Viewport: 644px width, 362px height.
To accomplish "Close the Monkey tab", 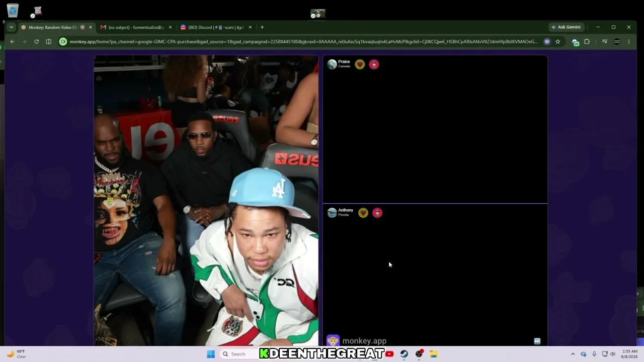I will (91, 27).
